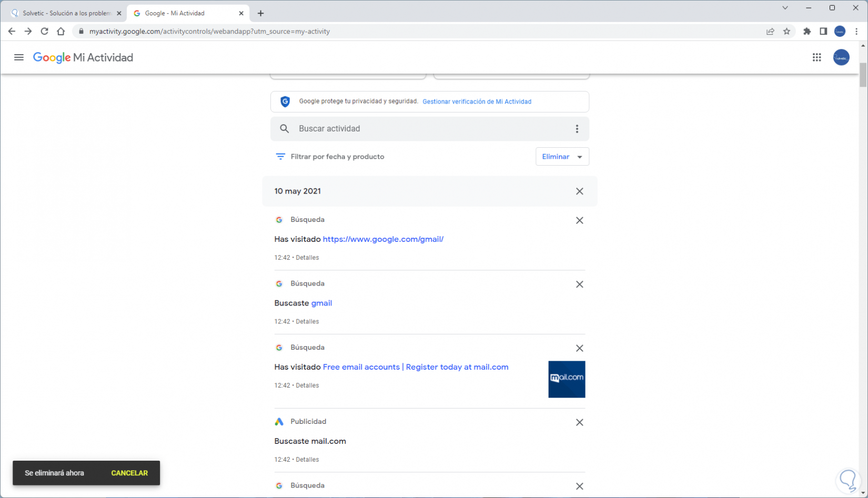Screen dimensions: 868x498
Task: Delete the 'Buscaste gmail' entry
Action: 579,284
